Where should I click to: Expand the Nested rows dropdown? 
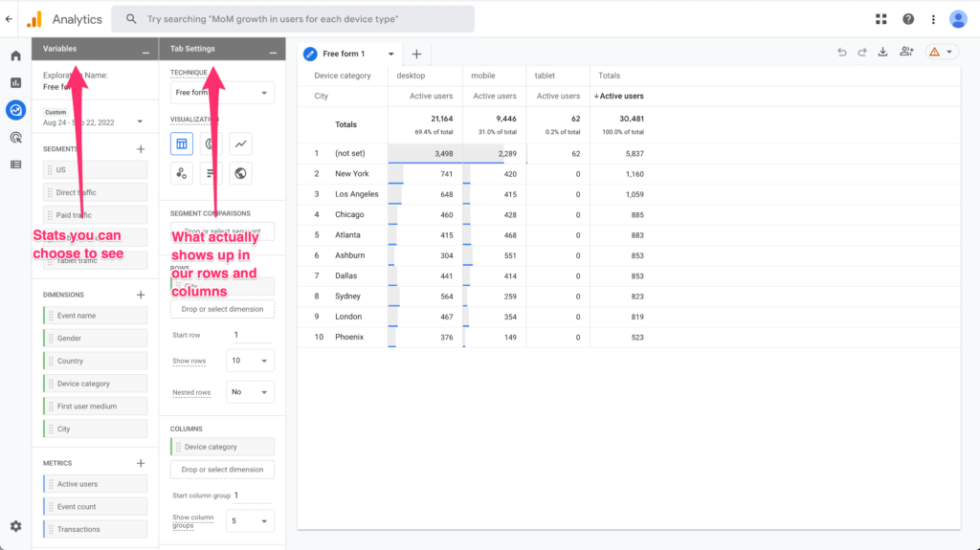(250, 392)
